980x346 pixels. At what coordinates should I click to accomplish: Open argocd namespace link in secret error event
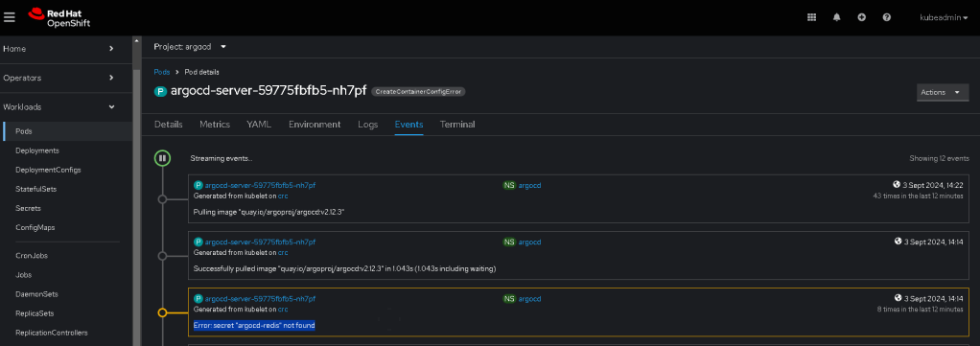[529, 298]
